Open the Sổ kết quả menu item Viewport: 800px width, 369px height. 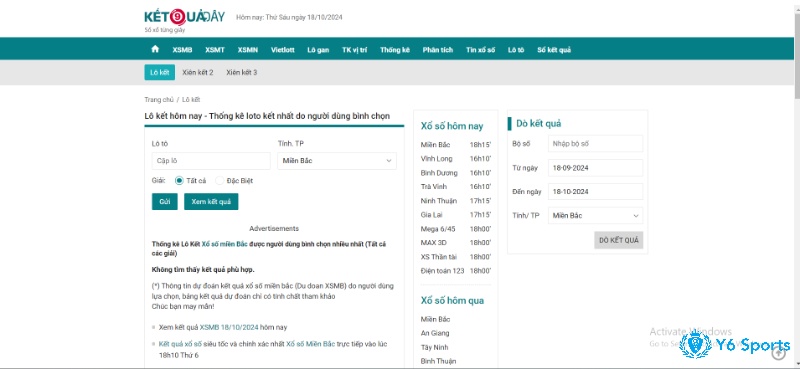point(554,50)
